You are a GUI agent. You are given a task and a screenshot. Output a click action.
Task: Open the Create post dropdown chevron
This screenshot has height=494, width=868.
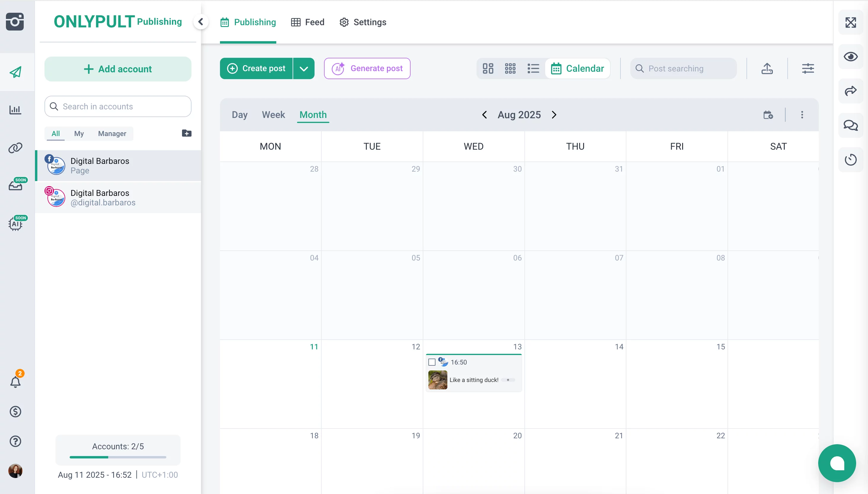point(304,68)
